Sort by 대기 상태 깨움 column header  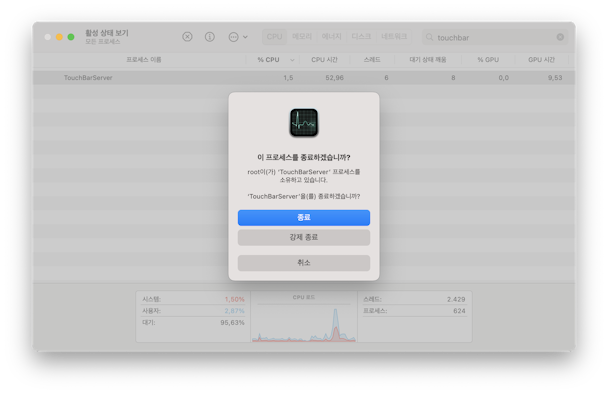[428, 60]
